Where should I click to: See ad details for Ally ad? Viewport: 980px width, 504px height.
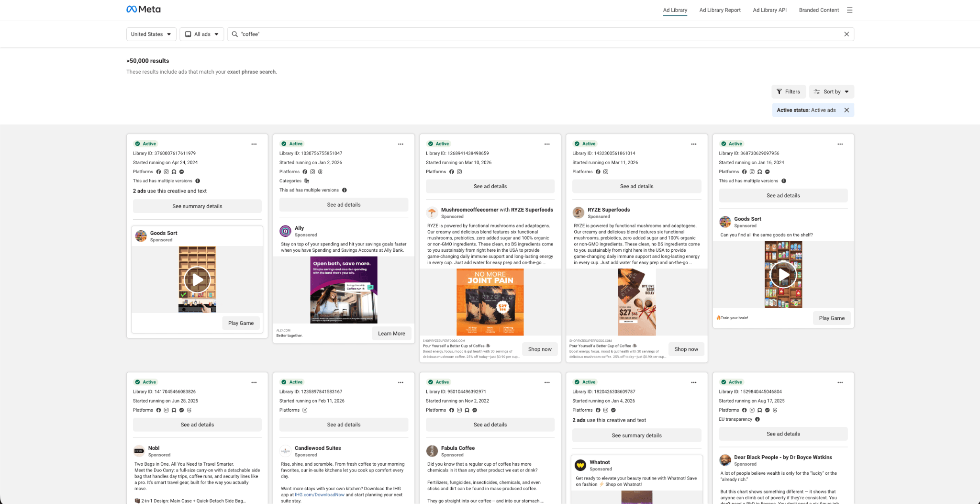[x=344, y=204]
